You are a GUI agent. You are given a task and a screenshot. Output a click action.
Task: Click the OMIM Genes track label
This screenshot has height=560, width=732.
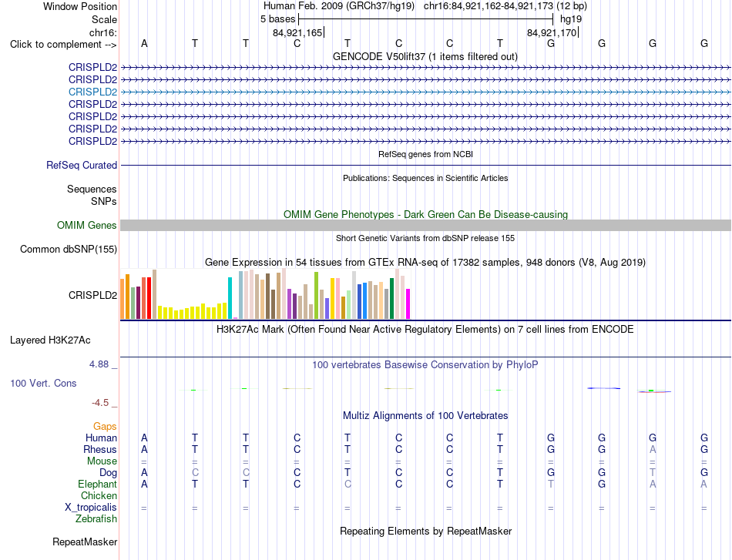[x=87, y=226]
